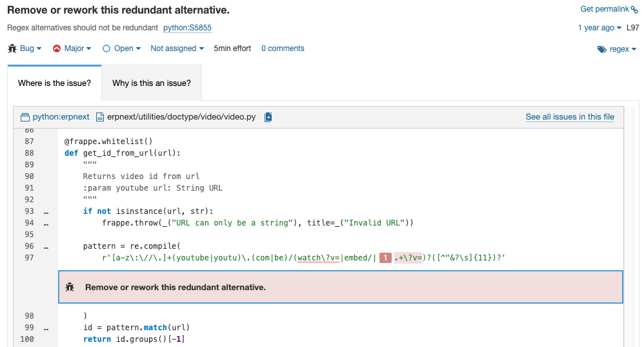The image size is (644, 347).
Task: Click the ellipsis icon on line 93
Action: 45,211
